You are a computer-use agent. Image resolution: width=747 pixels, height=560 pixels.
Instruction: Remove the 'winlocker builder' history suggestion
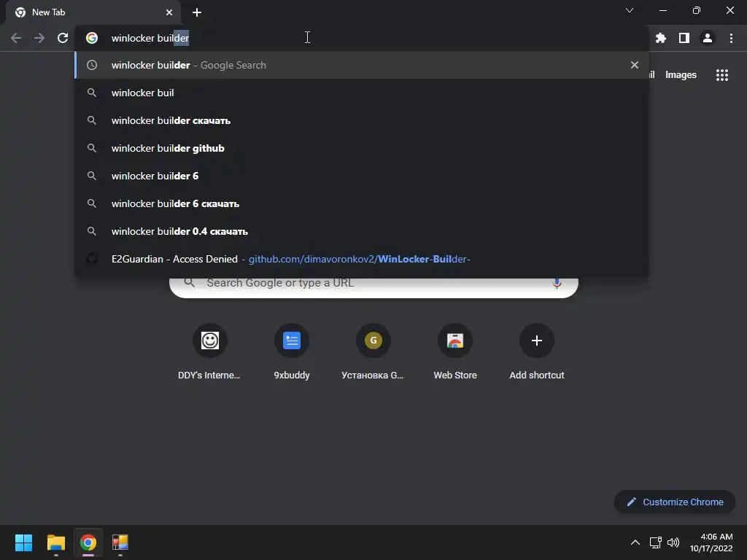pyautogui.click(x=635, y=65)
